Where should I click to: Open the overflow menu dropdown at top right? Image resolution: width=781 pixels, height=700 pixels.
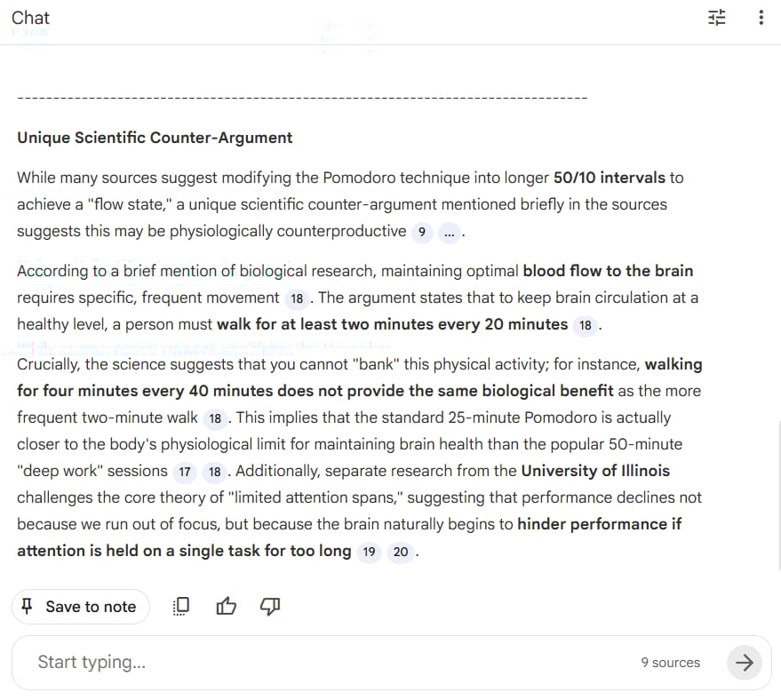pyautogui.click(x=761, y=17)
